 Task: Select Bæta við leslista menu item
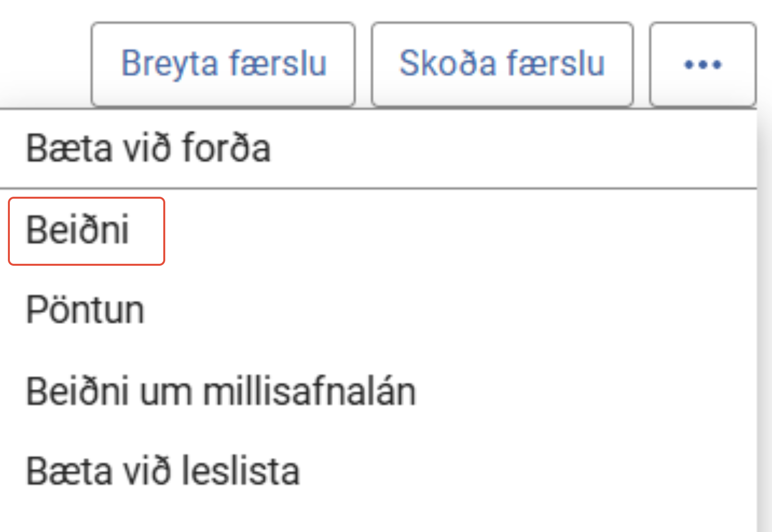tap(163, 471)
